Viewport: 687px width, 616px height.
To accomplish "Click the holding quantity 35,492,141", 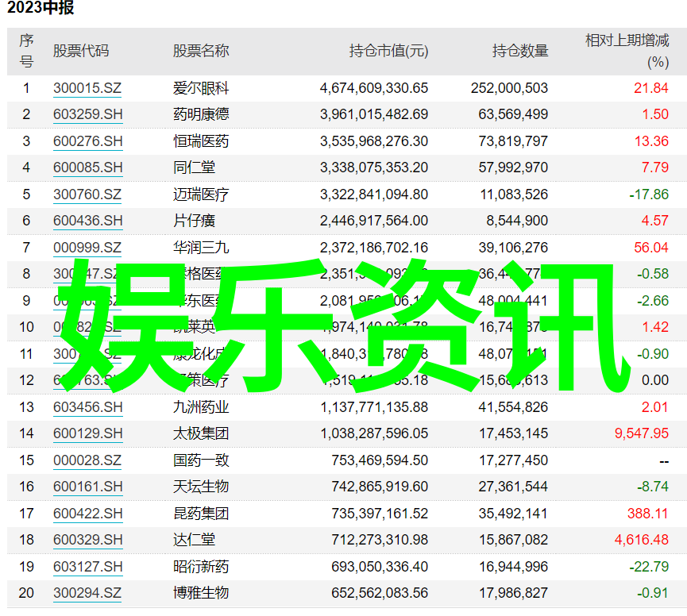I will (x=514, y=514).
